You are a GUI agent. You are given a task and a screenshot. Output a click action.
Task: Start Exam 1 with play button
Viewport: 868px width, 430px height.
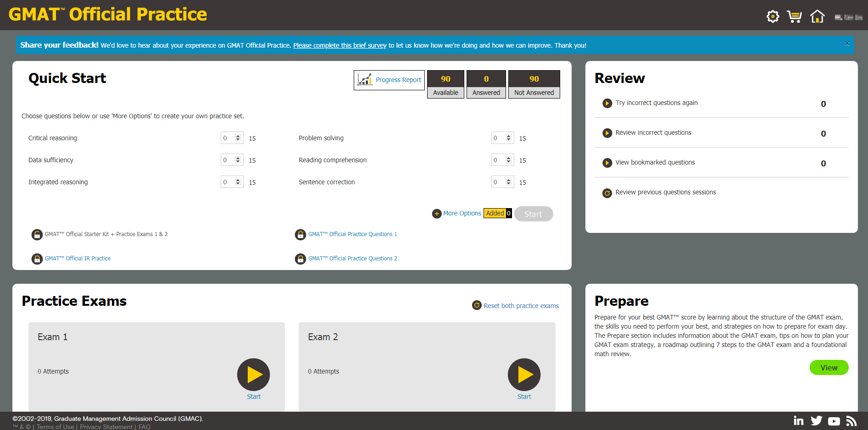point(253,375)
